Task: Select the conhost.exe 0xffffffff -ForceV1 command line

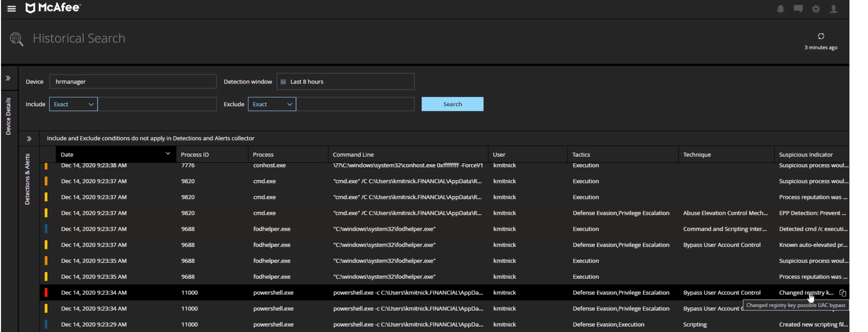Action: [x=408, y=165]
